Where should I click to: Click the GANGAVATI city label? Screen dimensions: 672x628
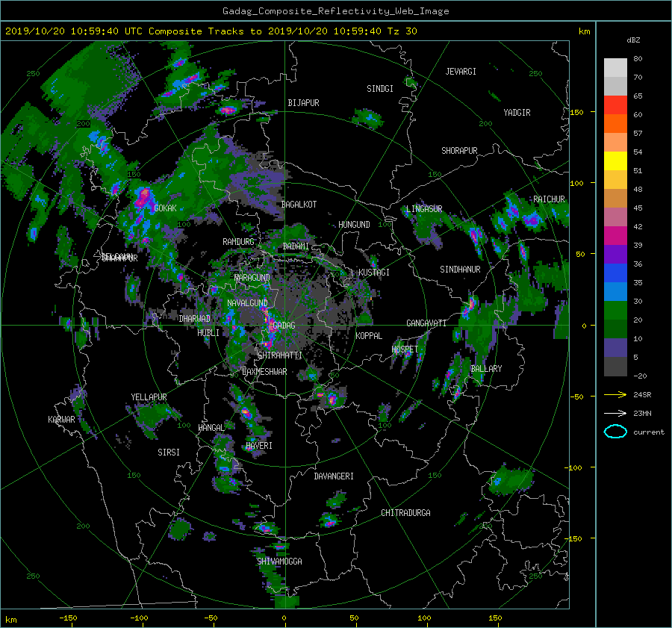pyautogui.click(x=426, y=323)
